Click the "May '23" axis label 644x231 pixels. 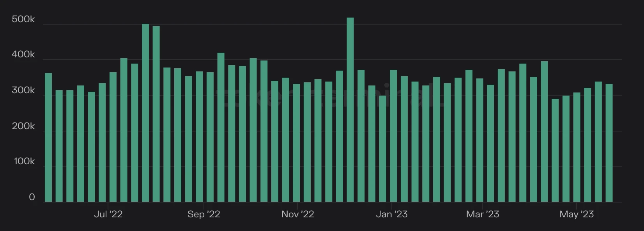[577, 214]
